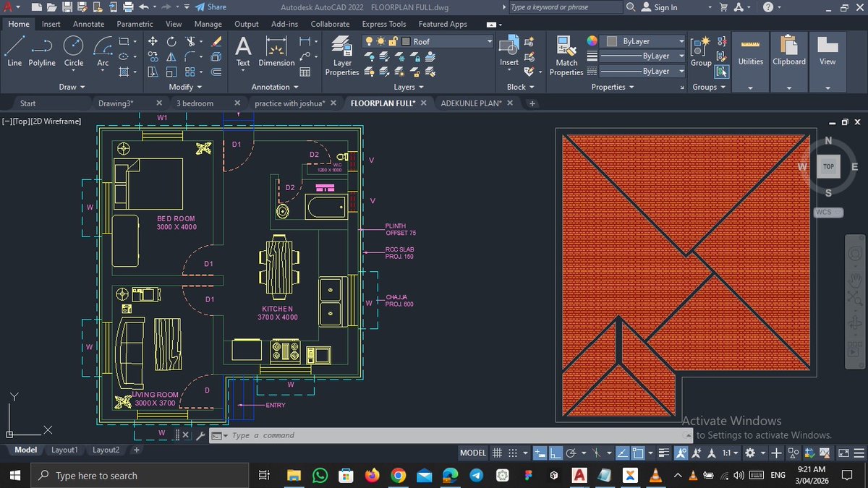The image size is (868, 488).
Task: Select the Offset tool
Action: 216,72
